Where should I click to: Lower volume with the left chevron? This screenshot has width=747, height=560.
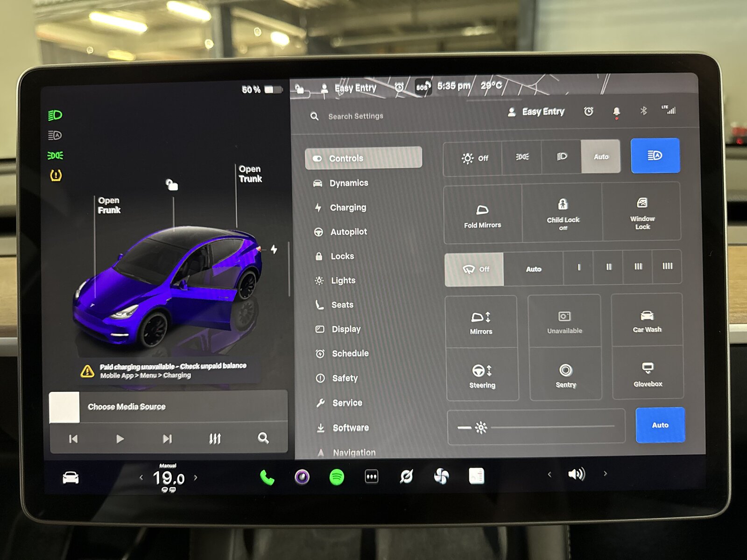coord(550,474)
